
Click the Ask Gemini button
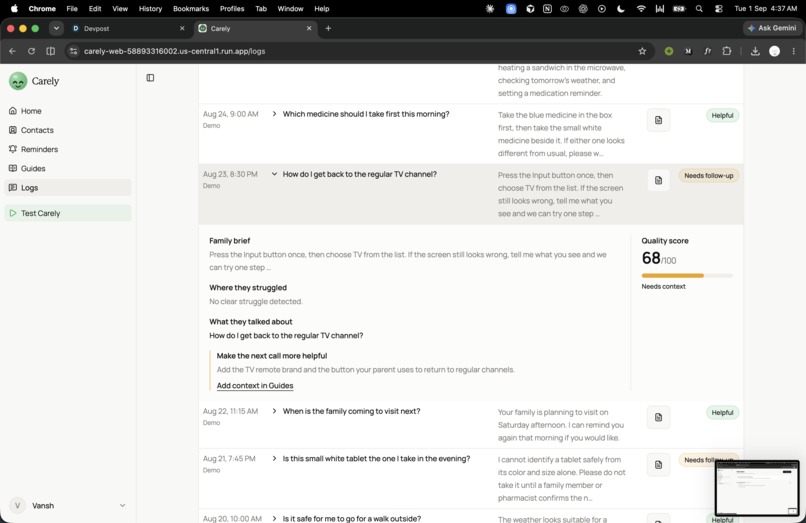tap(771, 28)
